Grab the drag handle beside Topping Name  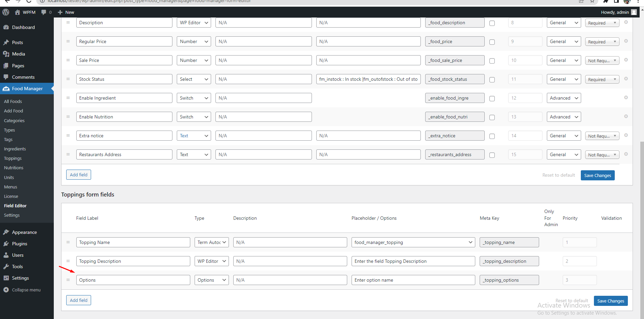click(68, 242)
